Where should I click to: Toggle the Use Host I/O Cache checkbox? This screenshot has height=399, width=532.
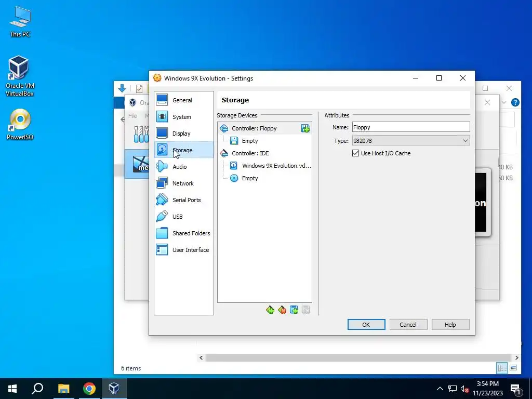pos(355,153)
